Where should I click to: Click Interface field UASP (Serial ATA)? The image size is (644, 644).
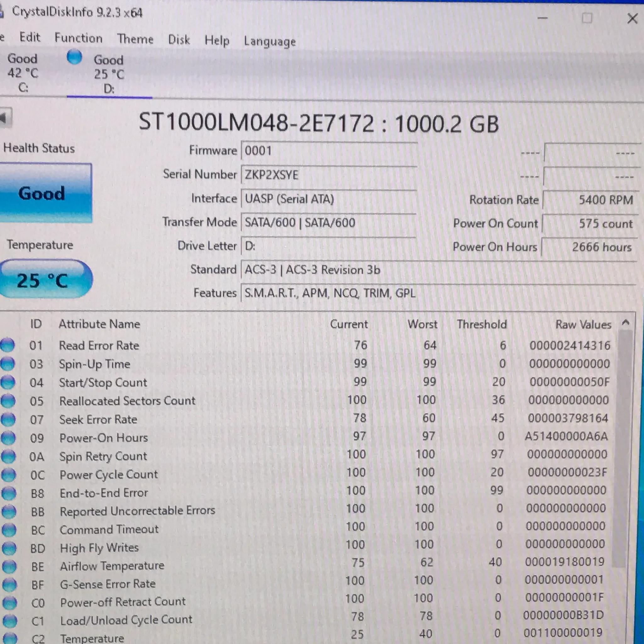click(x=328, y=199)
